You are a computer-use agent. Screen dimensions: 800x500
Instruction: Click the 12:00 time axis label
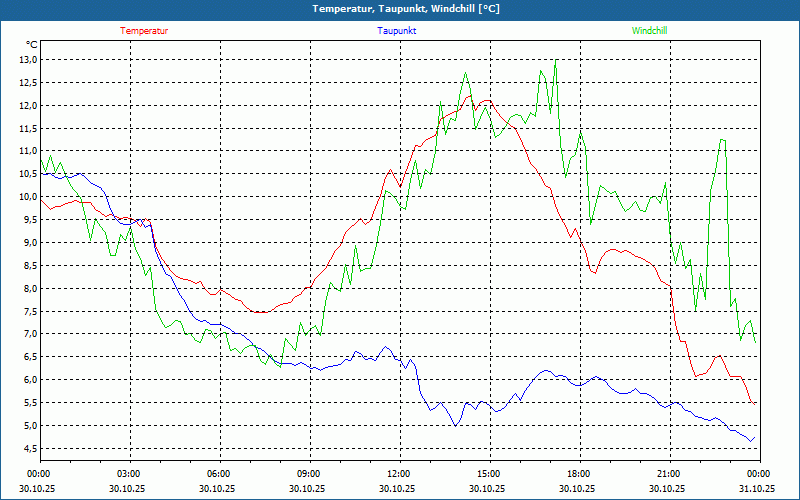click(397, 473)
